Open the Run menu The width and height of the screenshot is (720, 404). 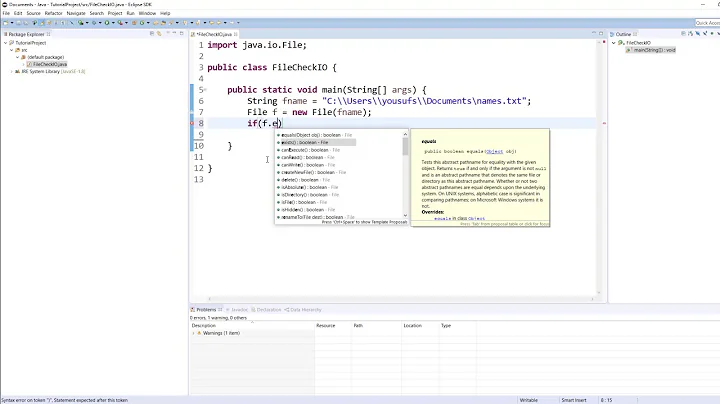coord(130,13)
